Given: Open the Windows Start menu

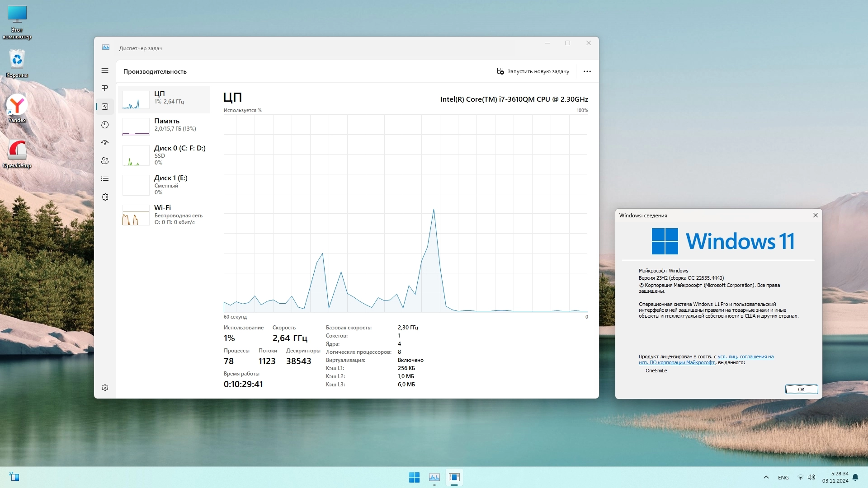Looking at the screenshot, I should (x=414, y=477).
